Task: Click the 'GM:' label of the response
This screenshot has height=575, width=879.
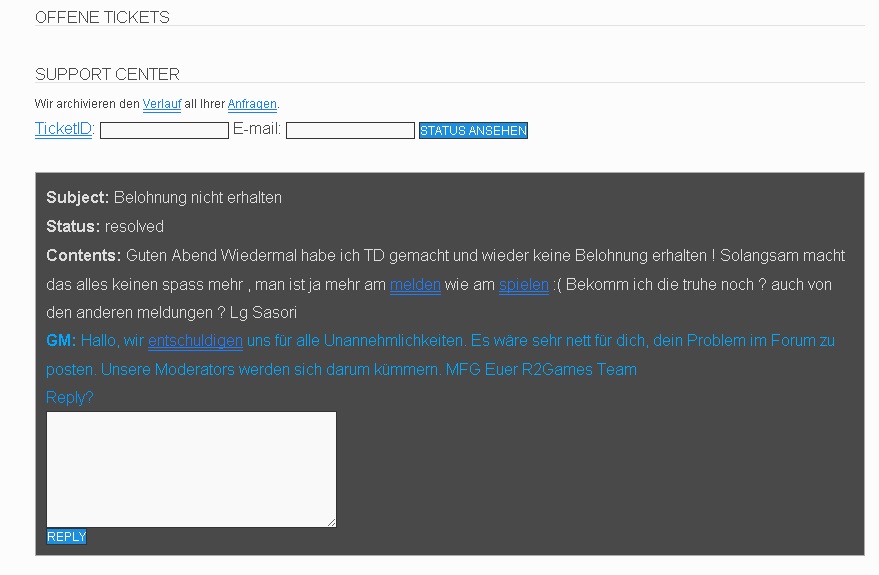Action: pos(61,341)
